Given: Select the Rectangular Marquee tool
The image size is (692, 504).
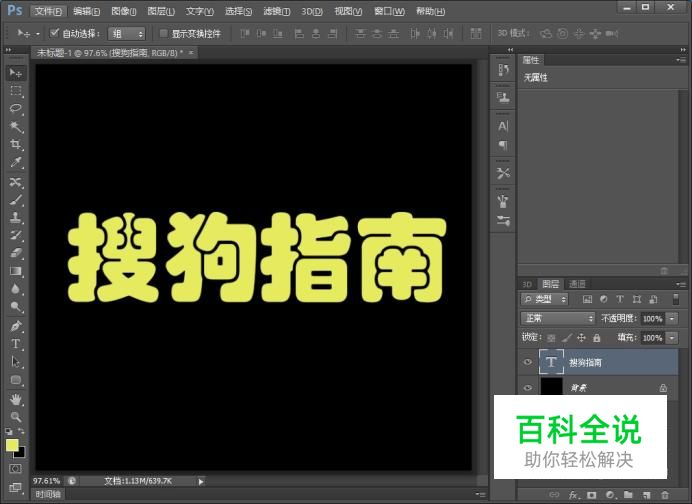Looking at the screenshot, I should pyautogui.click(x=16, y=91).
